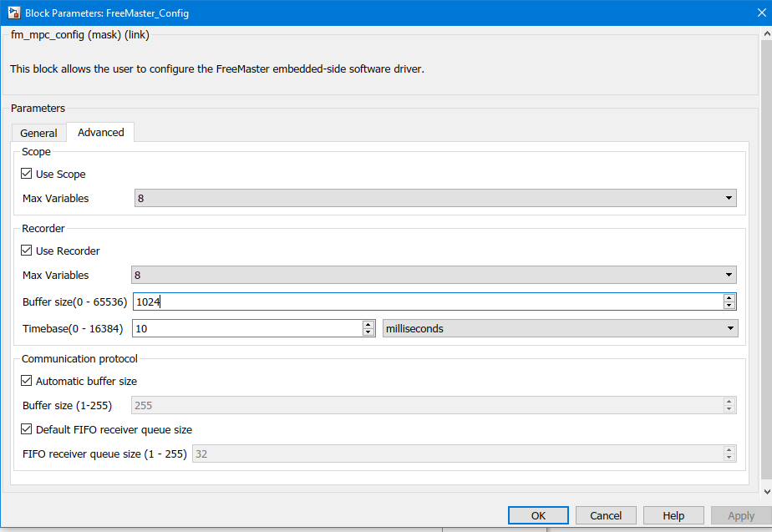Screen dimensions: 772x532
Task: Open Help for this block
Action: coord(673,515)
